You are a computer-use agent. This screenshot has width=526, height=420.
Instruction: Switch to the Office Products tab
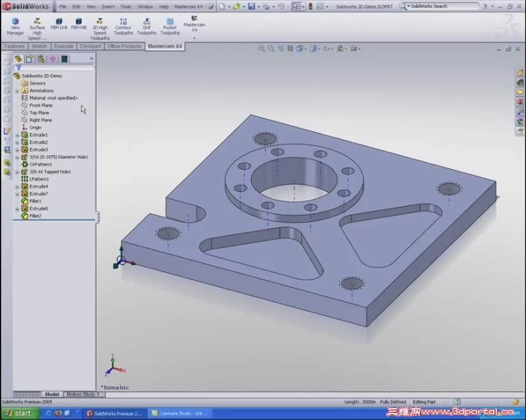(x=124, y=46)
